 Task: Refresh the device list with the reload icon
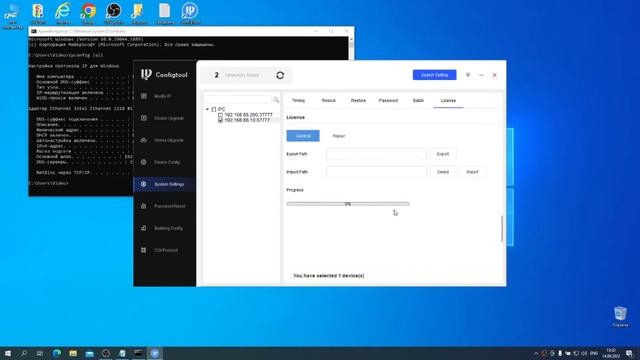click(x=280, y=75)
